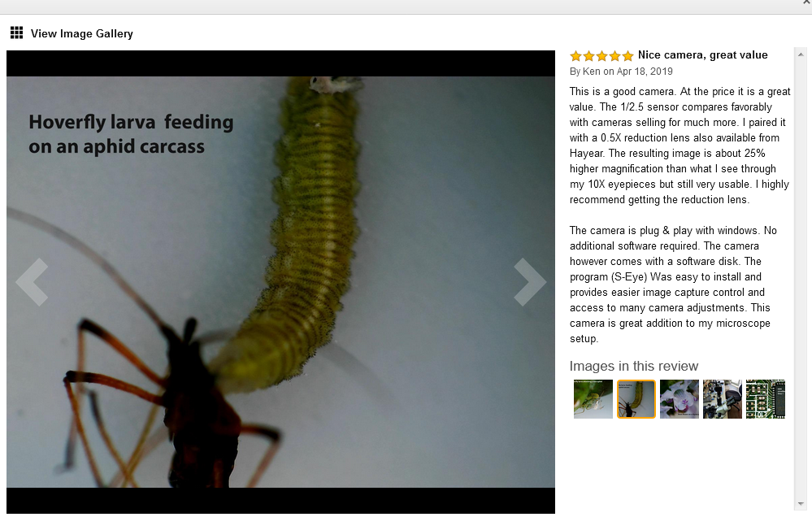812x517 pixels.
Task: Select the green leaf larva thumbnail
Action: (593, 399)
